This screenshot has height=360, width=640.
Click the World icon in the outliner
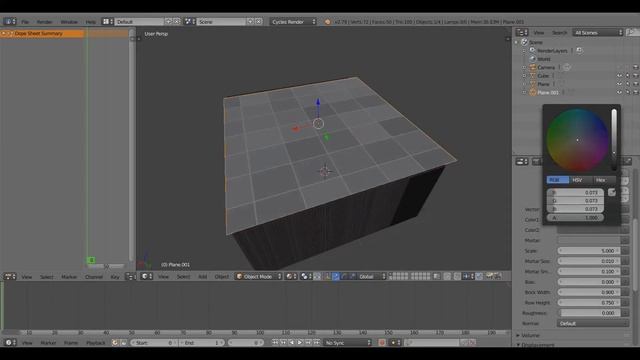click(532, 59)
